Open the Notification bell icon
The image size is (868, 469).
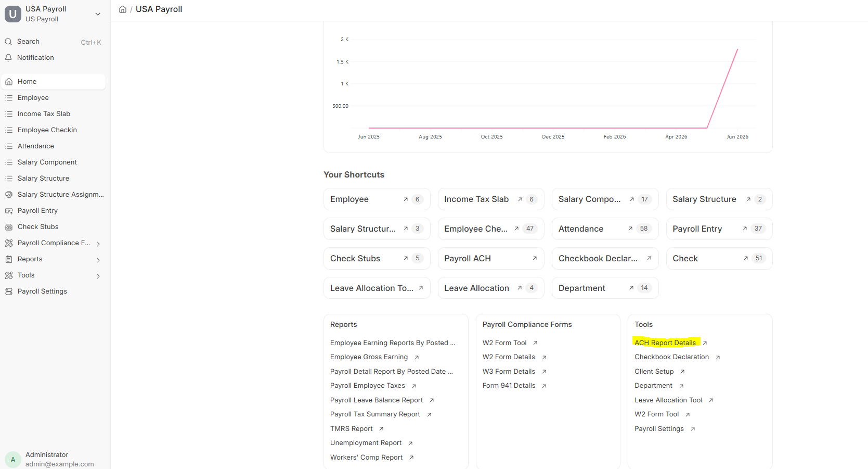[8, 58]
